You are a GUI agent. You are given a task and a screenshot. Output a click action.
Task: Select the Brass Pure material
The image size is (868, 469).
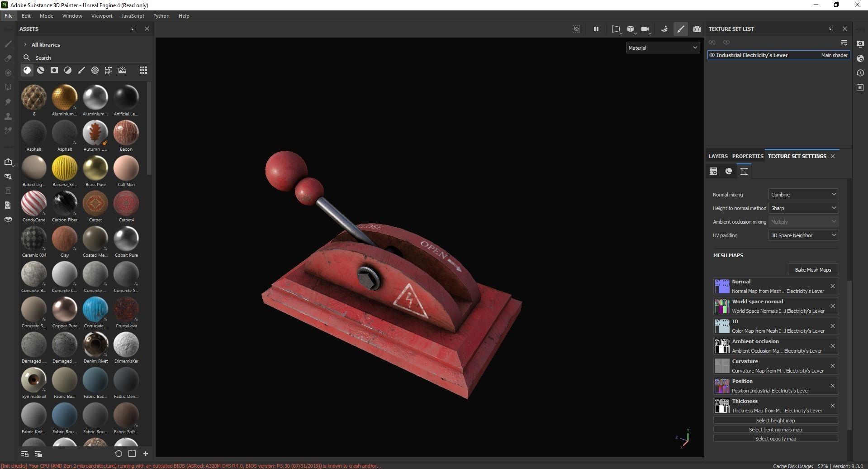95,171
